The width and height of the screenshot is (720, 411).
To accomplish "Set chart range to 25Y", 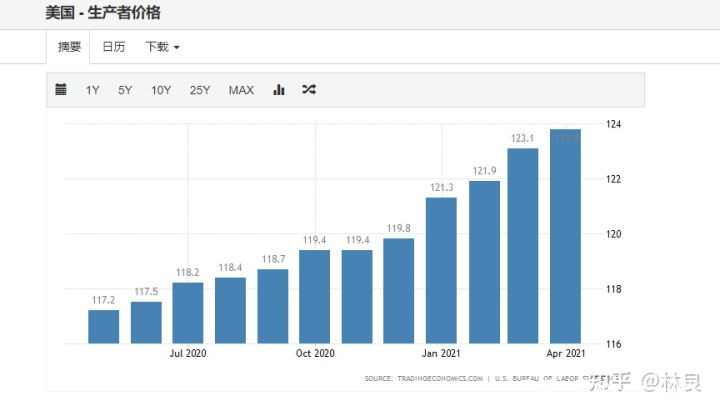I will coord(200,90).
